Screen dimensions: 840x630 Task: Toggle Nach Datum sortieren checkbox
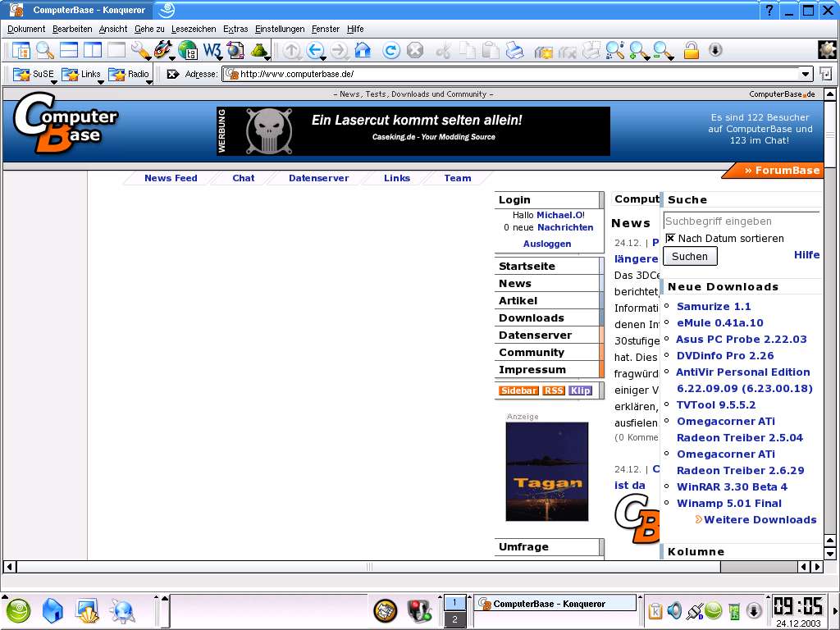669,238
